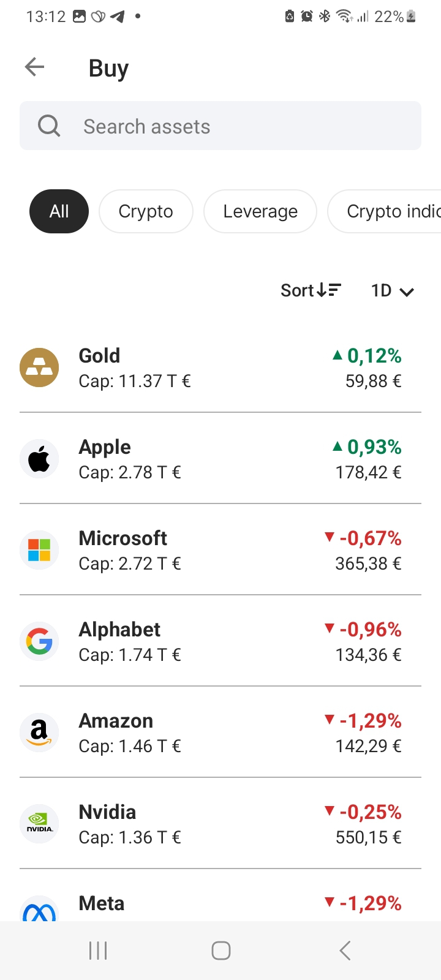This screenshot has width=441, height=980.
Task: Tap the Amazon logo icon
Action: click(x=39, y=733)
